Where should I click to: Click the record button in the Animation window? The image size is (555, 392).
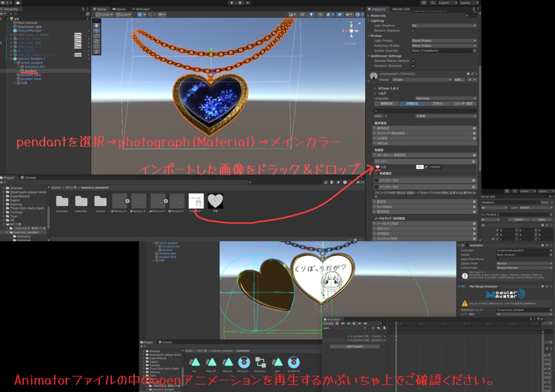coord(337,323)
